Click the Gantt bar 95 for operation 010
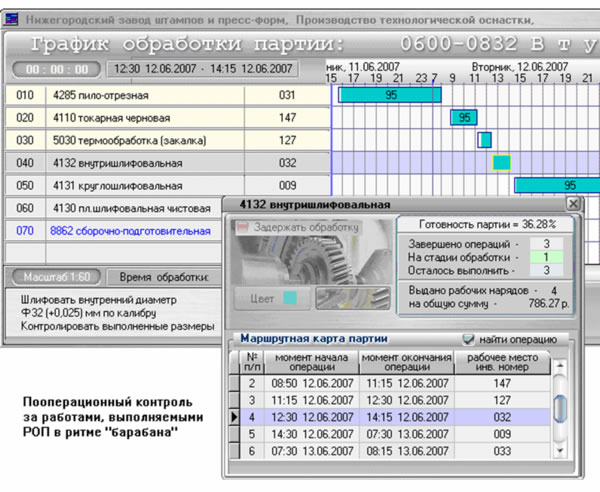Viewport: 600px width, 492px height. [390, 95]
